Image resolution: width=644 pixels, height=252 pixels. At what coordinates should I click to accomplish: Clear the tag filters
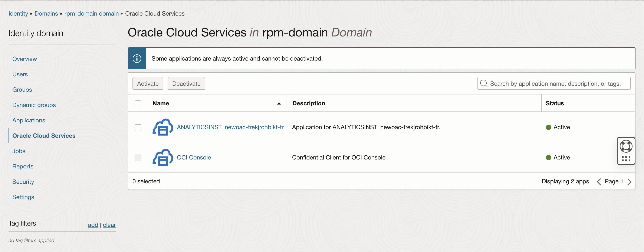[x=109, y=225]
